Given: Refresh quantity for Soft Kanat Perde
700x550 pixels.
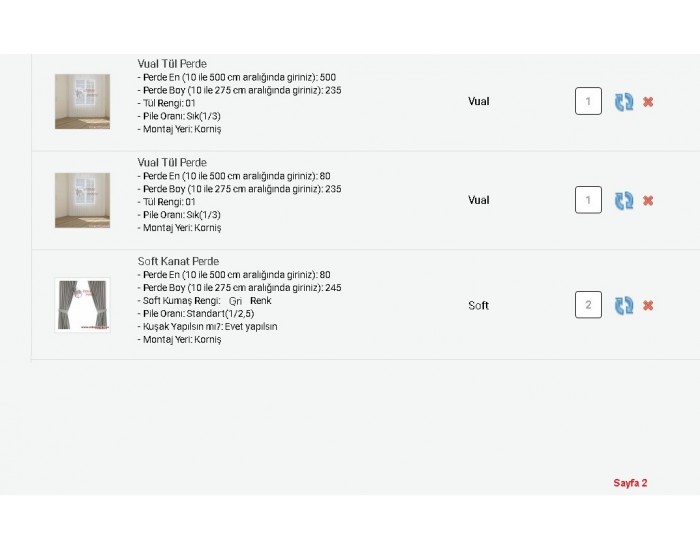Looking at the screenshot, I should (624, 305).
